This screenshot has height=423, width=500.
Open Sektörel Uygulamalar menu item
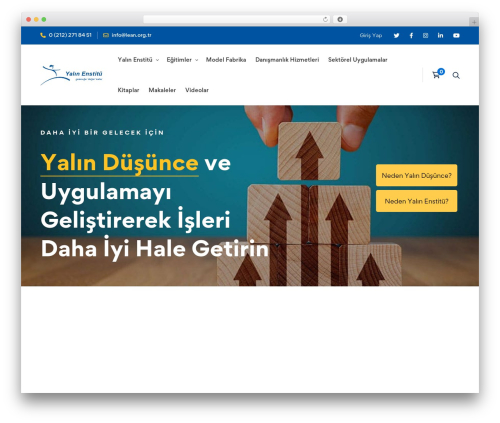point(357,60)
